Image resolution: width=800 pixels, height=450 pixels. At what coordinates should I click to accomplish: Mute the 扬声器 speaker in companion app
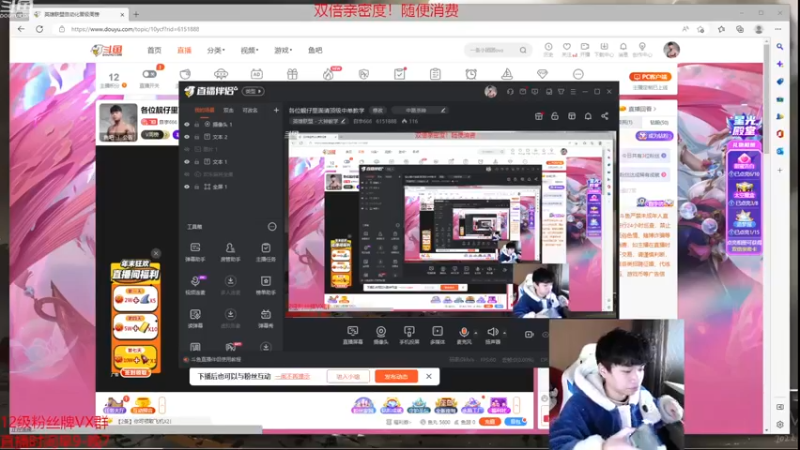point(492,335)
